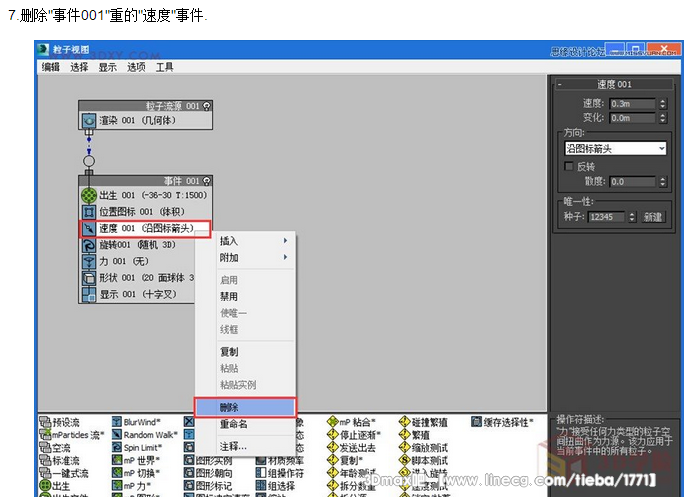Click the 出生 001 green operator icon

pos(89,195)
